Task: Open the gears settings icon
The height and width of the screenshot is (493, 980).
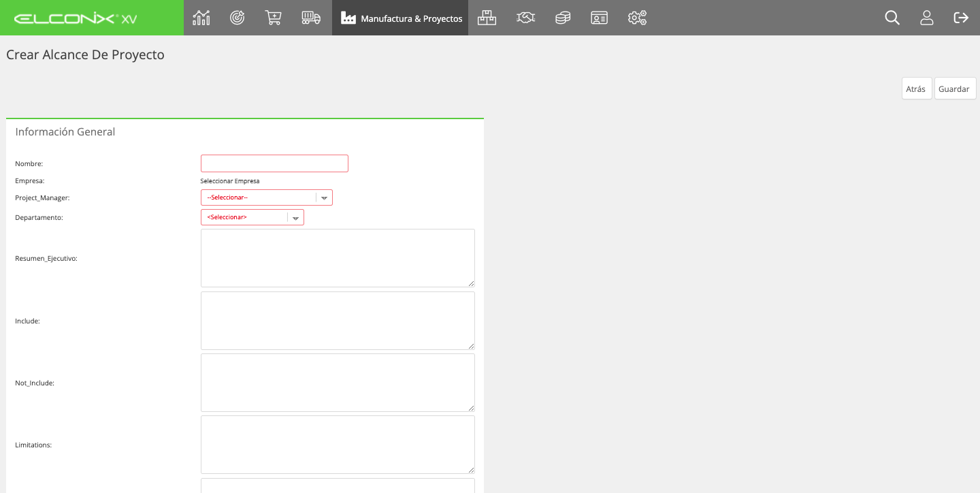Action: [637, 18]
